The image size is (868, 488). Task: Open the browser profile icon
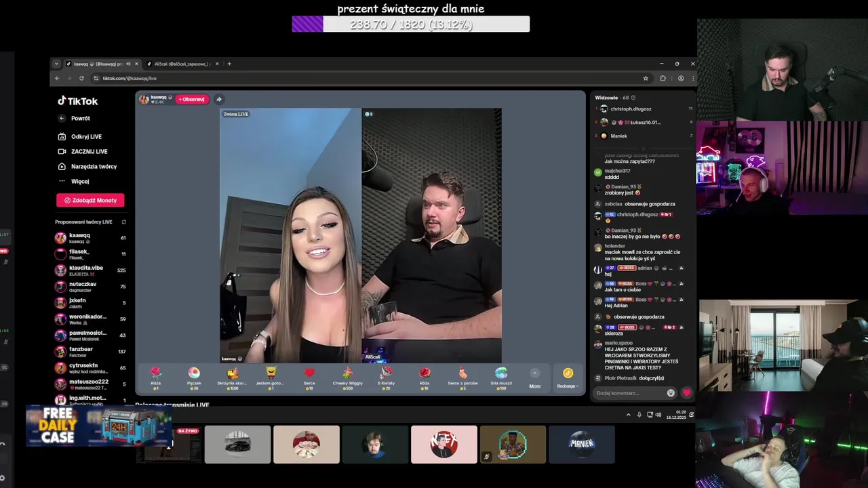pos(681,78)
